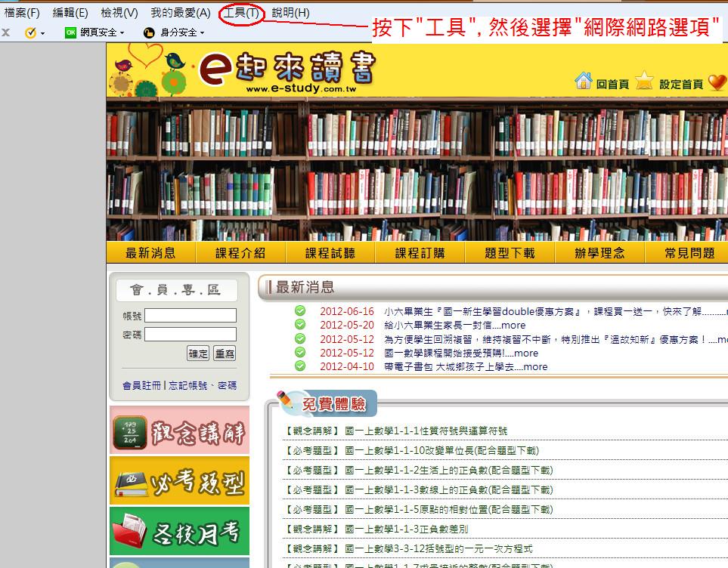Screen dimensions: 728x568
Task: Open the 題型下載 navigation tab
Action: (x=510, y=253)
